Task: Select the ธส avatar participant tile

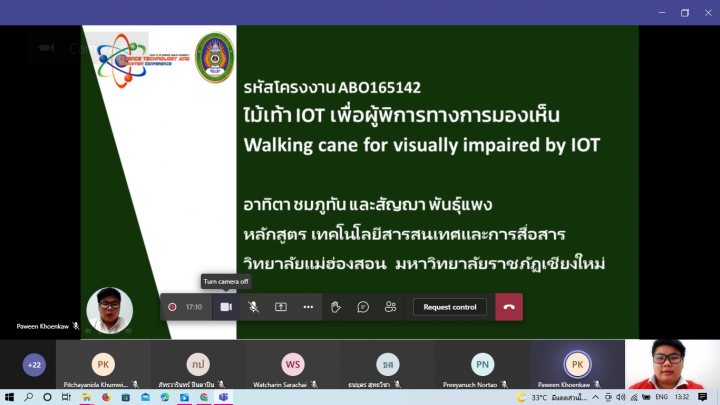Action: [x=388, y=365]
